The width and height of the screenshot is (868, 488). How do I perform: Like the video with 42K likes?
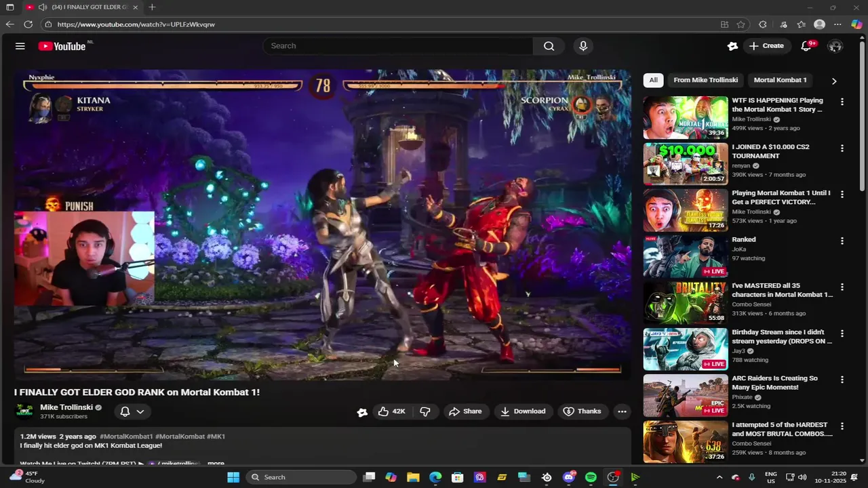(x=391, y=411)
